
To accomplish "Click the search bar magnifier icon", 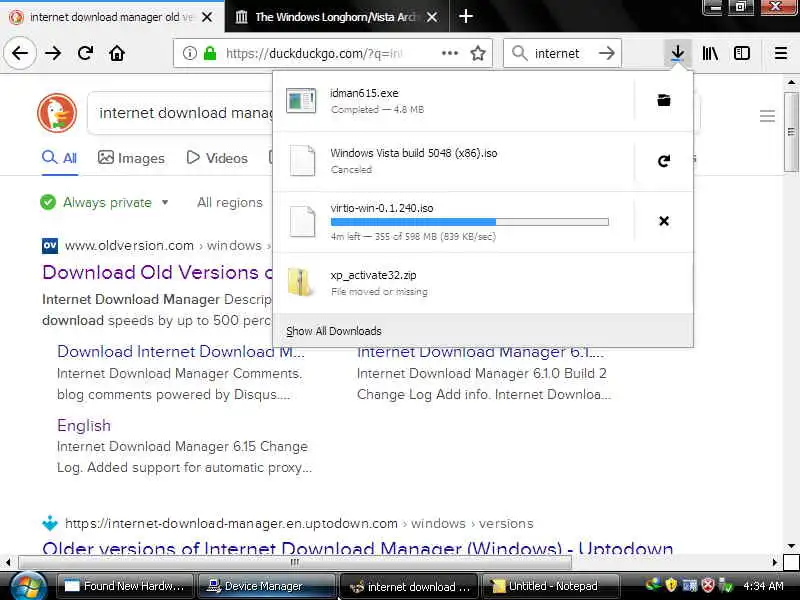I will point(519,53).
